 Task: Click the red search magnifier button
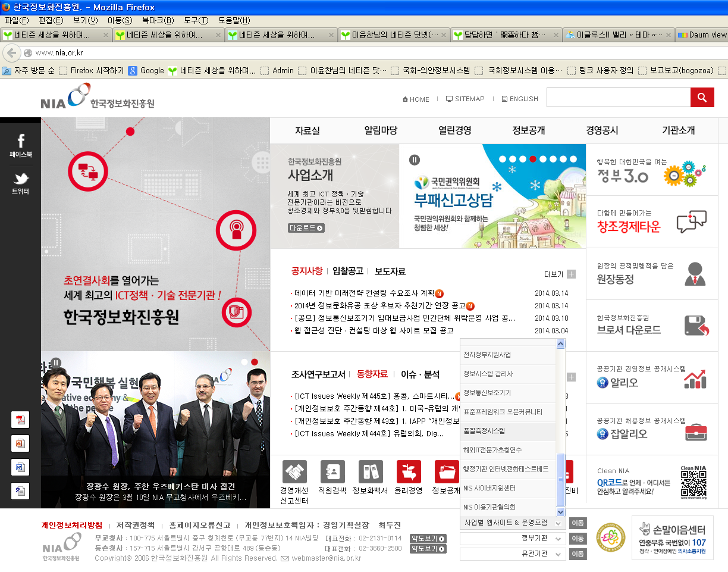tap(702, 97)
